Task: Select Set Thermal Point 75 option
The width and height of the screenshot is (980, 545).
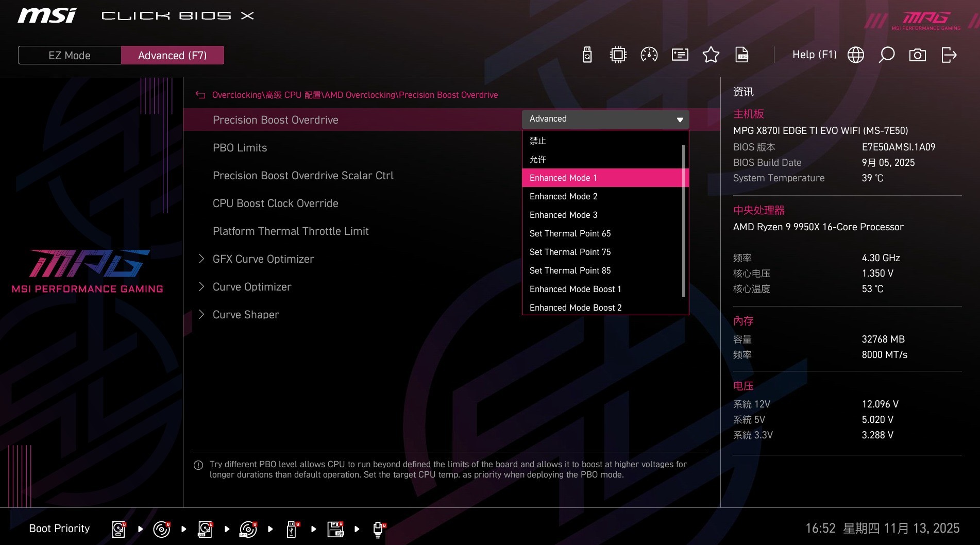Action: coord(570,252)
